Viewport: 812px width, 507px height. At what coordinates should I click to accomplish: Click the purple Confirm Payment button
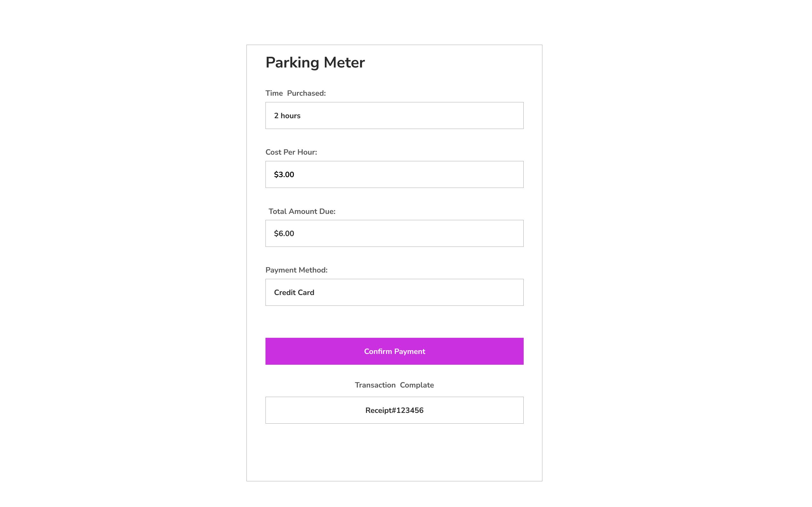coord(394,351)
